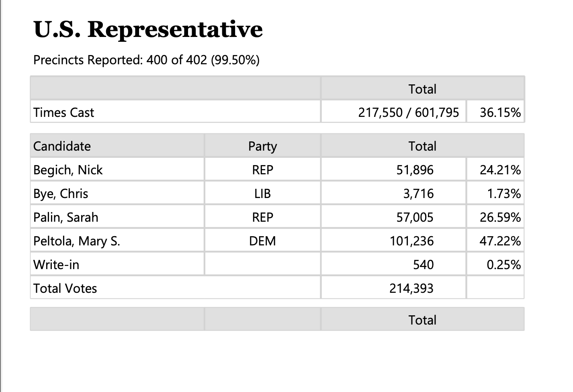The height and width of the screenshot is (392, 573).
Task: Click the 47.22% percentage cell
Action: pos(495,241)
